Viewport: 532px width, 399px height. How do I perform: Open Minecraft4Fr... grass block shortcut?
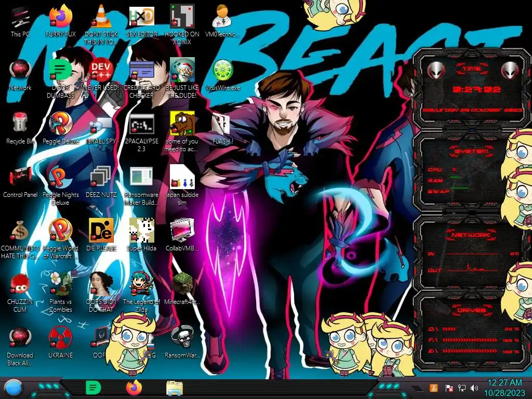pyautogui.click(x=182, y=289)
